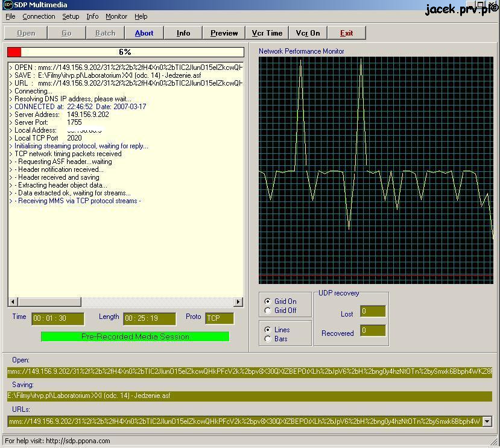Click the download progress bar at 6%
500x448 pixels.
coord(125,52)
